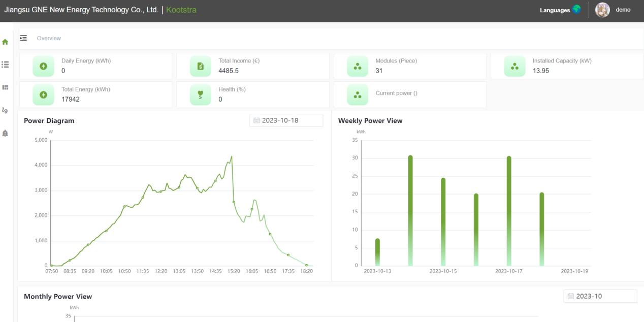The width and height of the screenshot is (644, 322).
Task: Click the curved line sidebar icon
Action: (6, 110)
